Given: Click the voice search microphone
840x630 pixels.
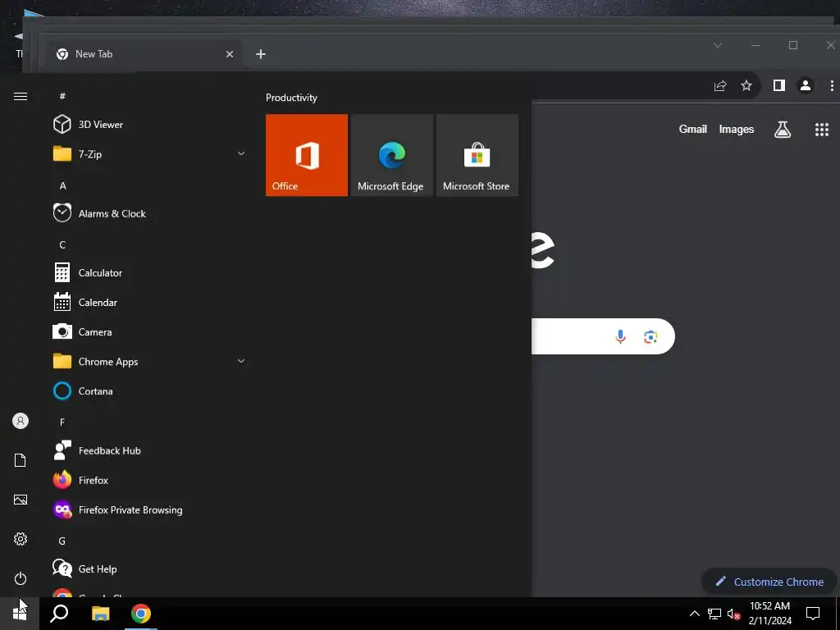Looking at the screenshot, I should [x=620, y=336].
